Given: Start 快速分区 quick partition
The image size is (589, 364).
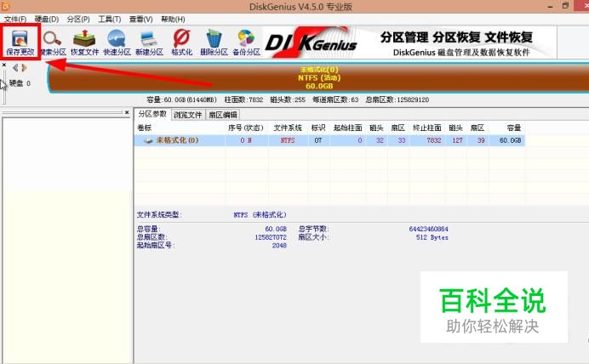Looking at the screenshot, I should pos(117,43).
